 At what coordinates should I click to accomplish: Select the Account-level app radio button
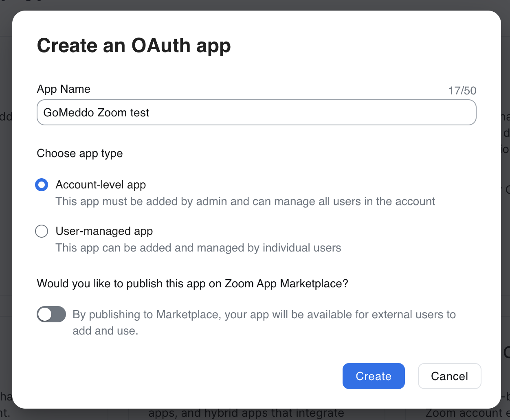click(x=42, y=185)
